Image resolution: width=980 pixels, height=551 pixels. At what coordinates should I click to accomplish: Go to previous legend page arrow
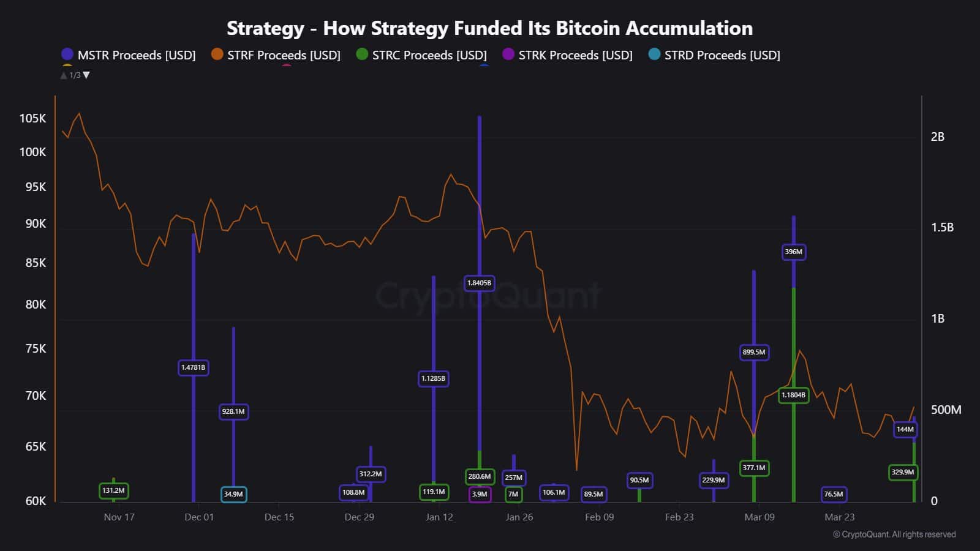pyautogui.click(x=64, y=75)
